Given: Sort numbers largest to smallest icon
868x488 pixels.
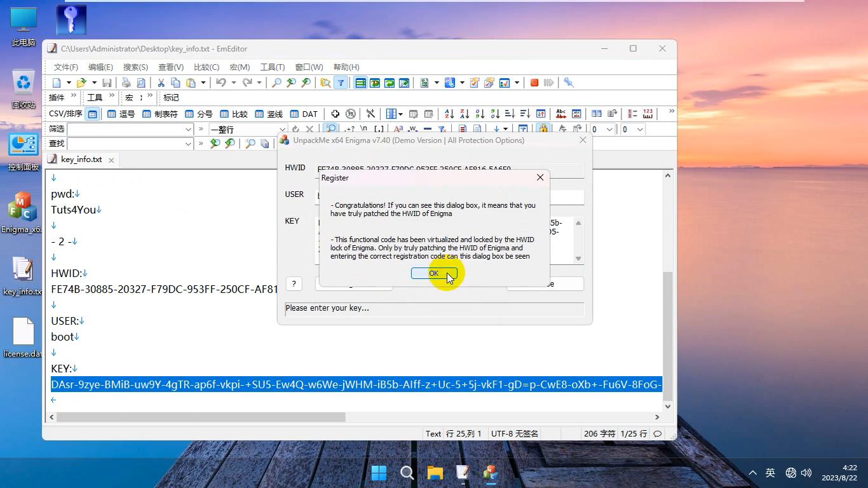Looking at the screenshot, I should [x=495, y=114].
